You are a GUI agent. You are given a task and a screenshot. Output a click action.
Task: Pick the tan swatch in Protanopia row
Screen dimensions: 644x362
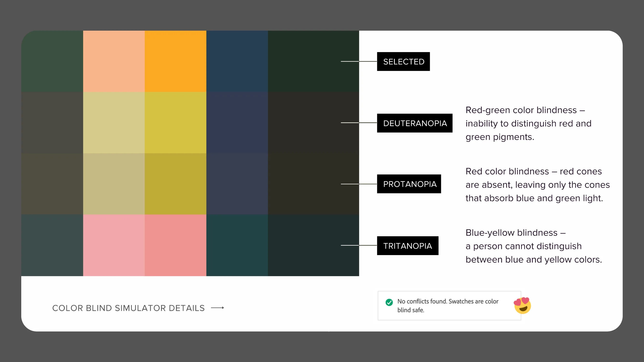(114, 184)
